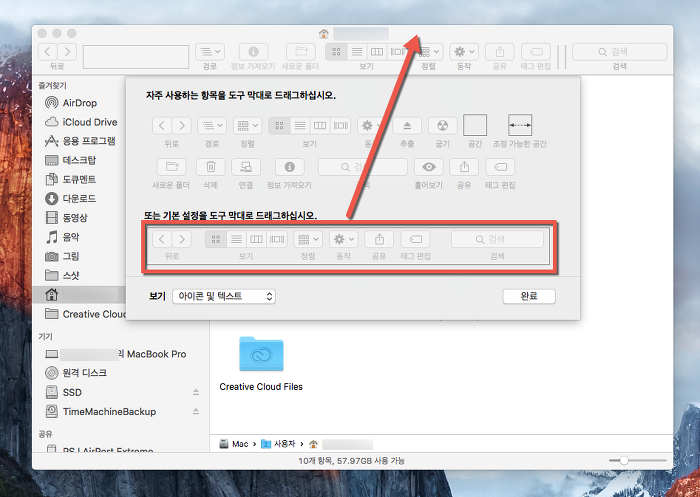Select column view in the window toolbar

click(377, 52)
